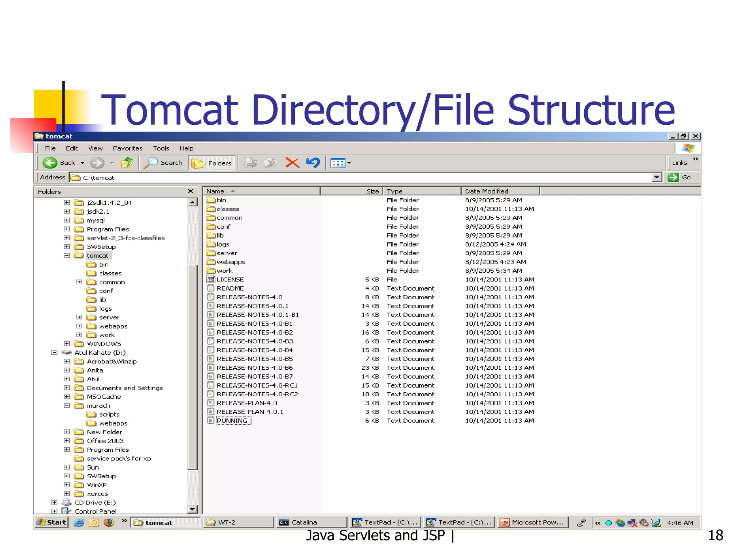The width and height of the screenshot is (747, 560).
Task: Open the Favorites menu
Action: point(128,148)
